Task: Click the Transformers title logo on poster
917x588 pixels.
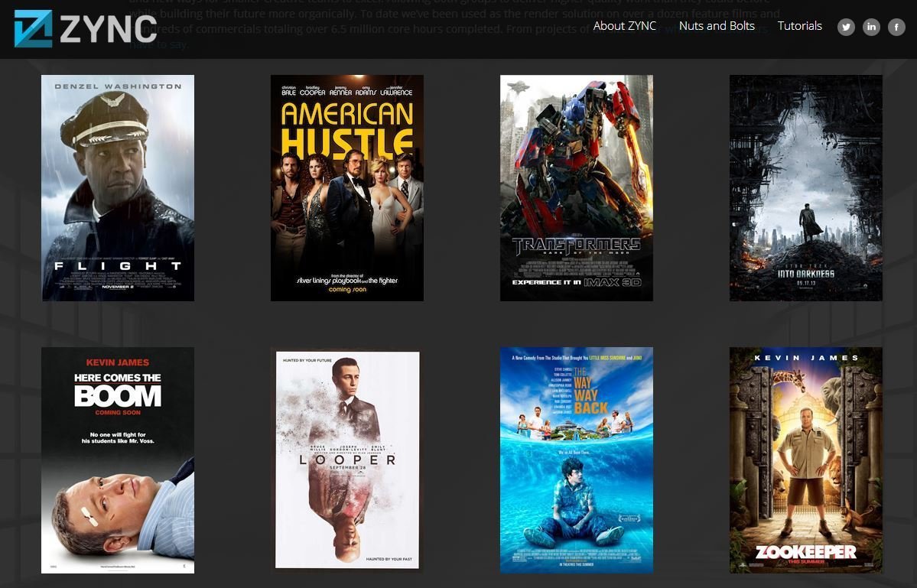Action: pos(576,246)
